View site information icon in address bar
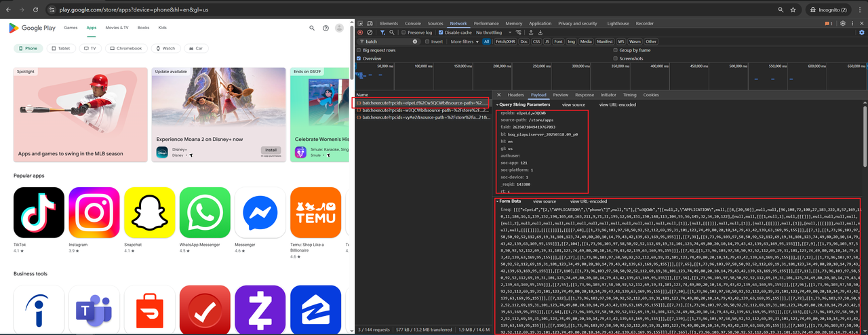The image size is (868, 335). pyautogui.click(x=52, y=10)
